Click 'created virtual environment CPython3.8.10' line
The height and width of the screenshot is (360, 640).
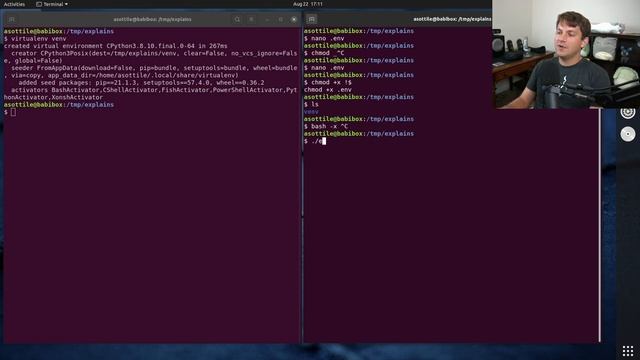point(116,46)
